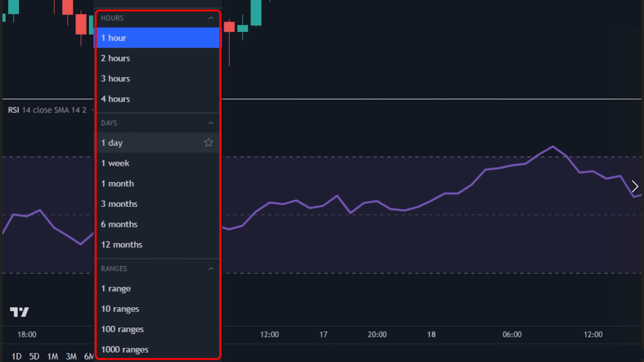Switch to 1M date range
The width and height of the screenshot is (644, 362).
click(52, 356)
